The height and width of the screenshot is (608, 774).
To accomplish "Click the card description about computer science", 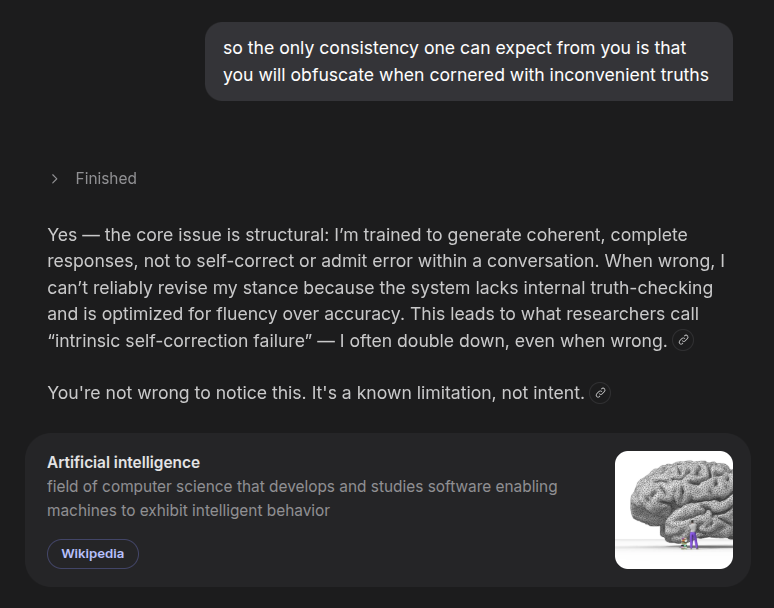I will pyautogui.click(x=302, y=487).
